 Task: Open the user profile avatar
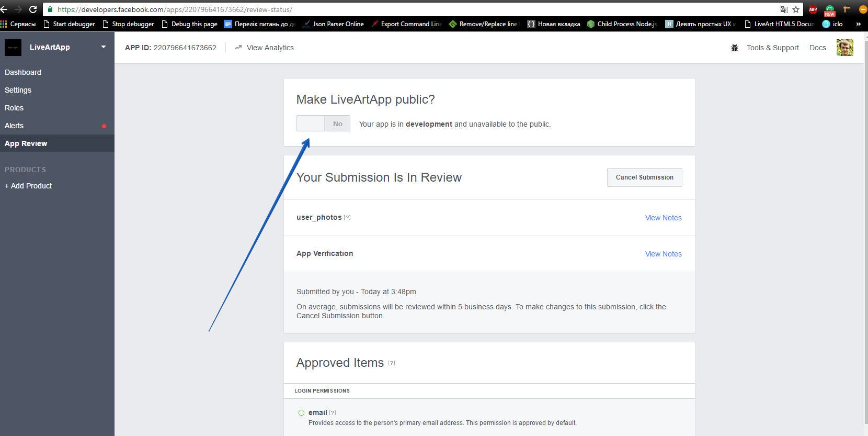pyautogui.click(x=844, y=48)
